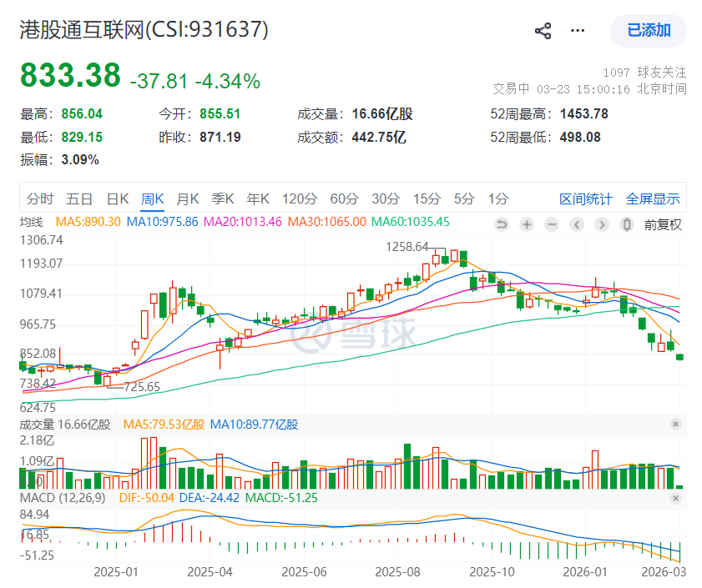702x588 pixels.
Task: Click MA30:1065.00 moving average label
Action: coord(327,222)
